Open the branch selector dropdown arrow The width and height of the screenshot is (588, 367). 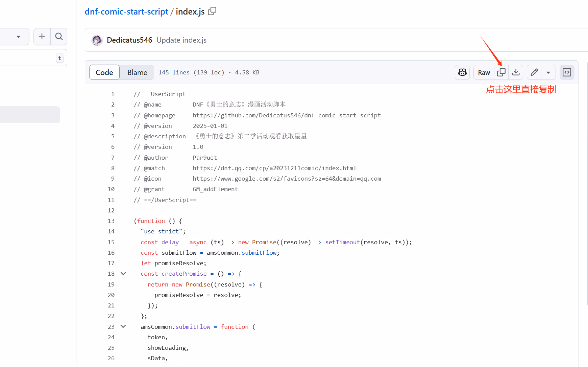pyautogui.click(x=18, y=37)
